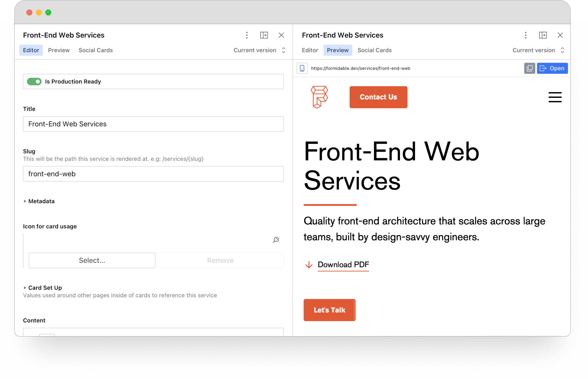This screenshot has height=378, width=588.
Task: Click the Title input field
Action: click(153, 124)
